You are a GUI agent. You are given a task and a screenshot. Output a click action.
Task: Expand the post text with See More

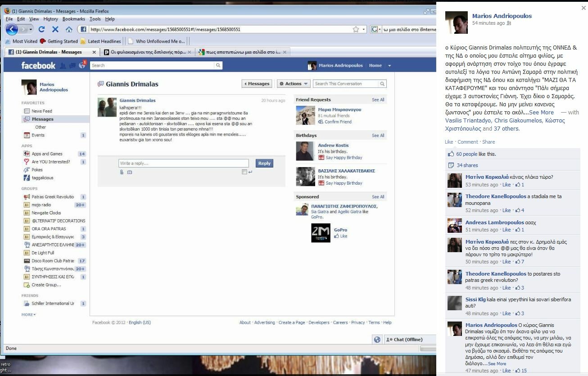click(542, 113)
